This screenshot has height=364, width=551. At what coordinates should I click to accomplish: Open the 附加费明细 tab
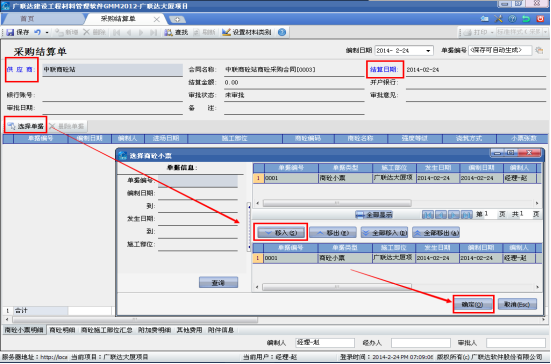pyautogui.click(x=154, y=330)
